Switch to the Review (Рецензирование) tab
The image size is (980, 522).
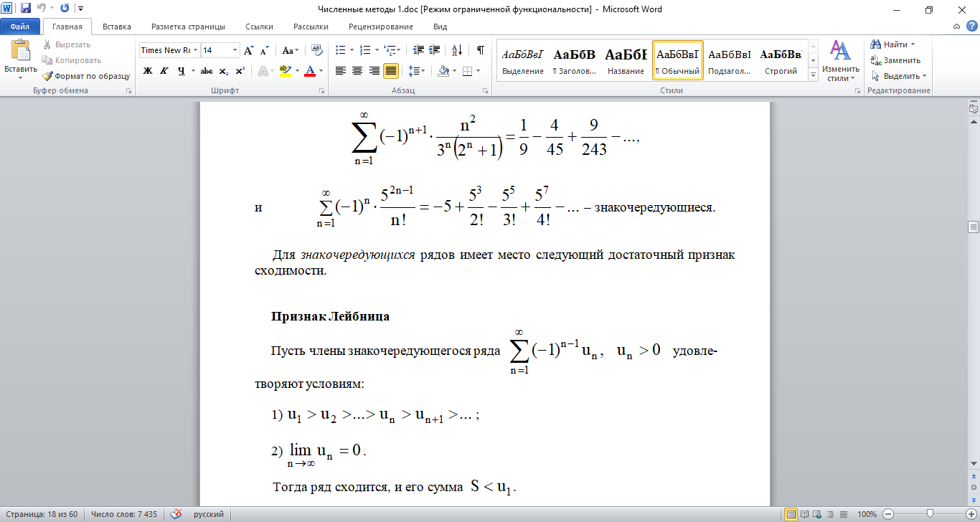381,27
